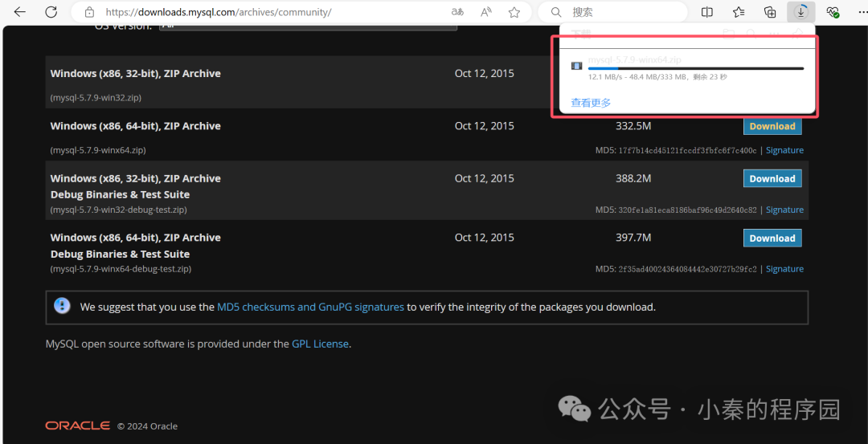Open Signature for win32-debug-test zip
Viewport: 868px width, 444px height.
(x=784, y=210)
